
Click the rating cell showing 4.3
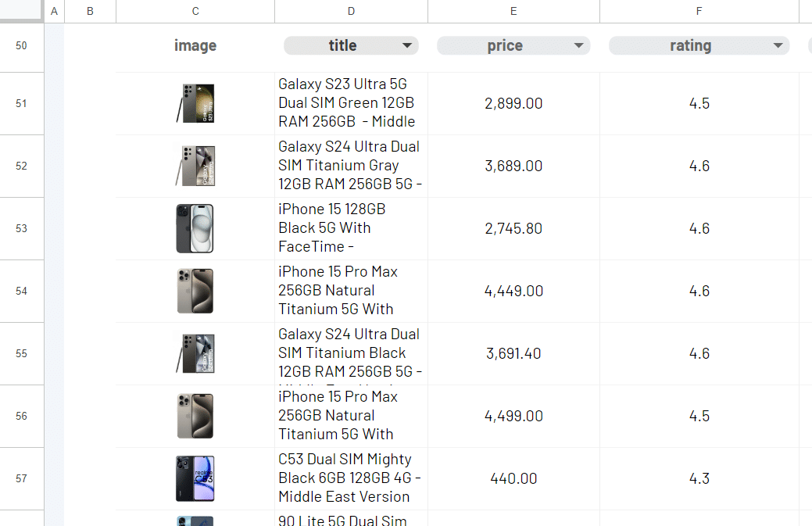click(x=699, y=478)
